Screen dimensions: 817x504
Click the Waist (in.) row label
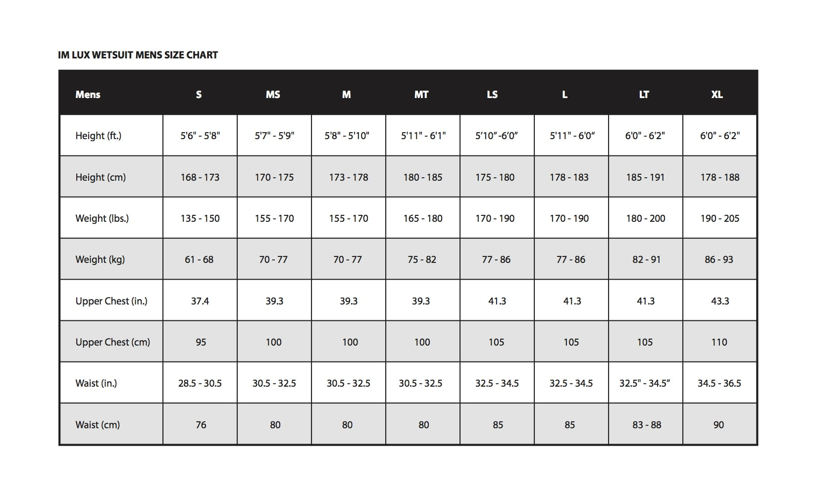[x=96, y=383]
